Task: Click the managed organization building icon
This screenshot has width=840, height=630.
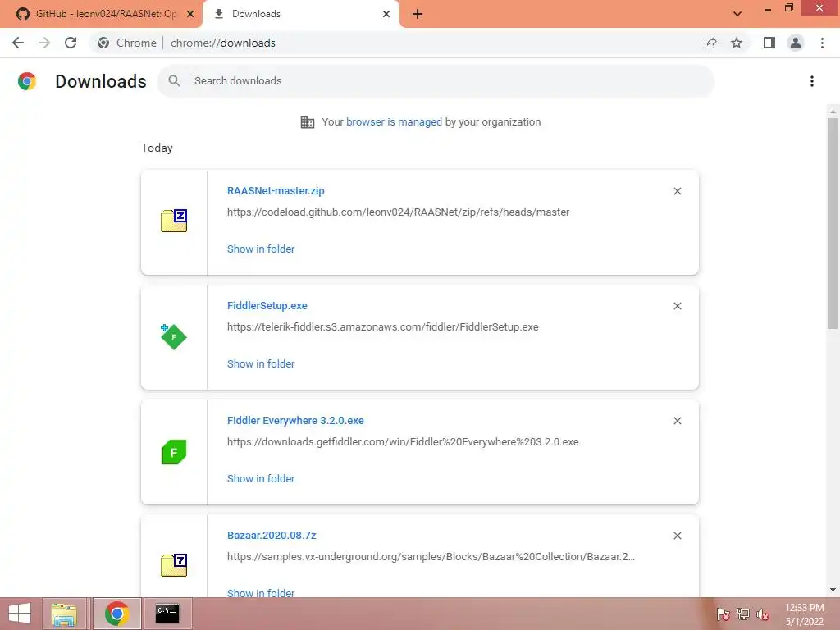Action: pyautogui.click(x=308, y=122)
